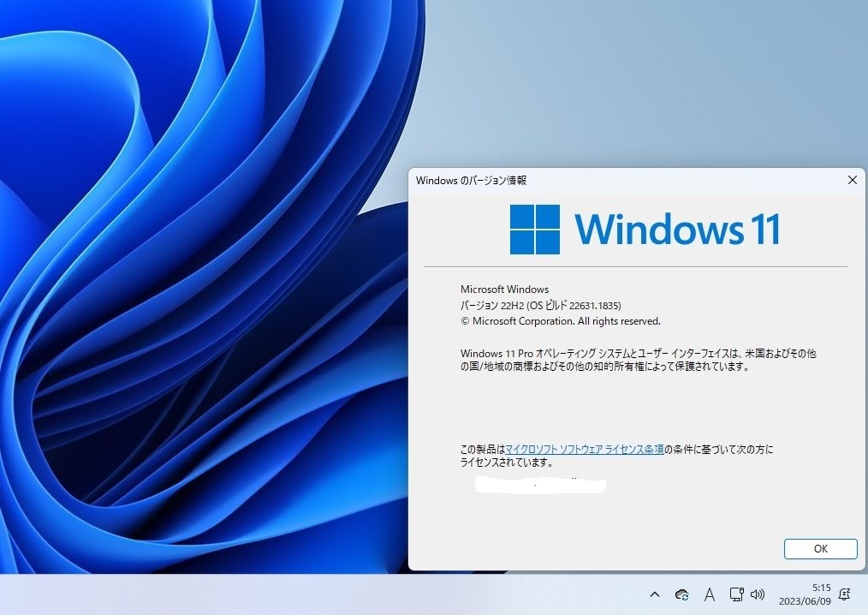Open sound controls via the speaker icon
Screen dimensions: 868x615
pyautogui.click(x=758, y=594)
